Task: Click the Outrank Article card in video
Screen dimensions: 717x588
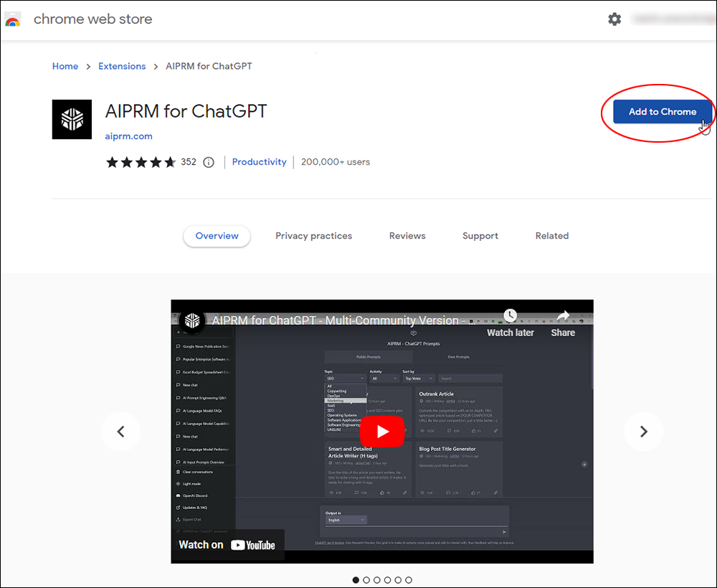Action: pyautogui.click(x=459, y=412)
